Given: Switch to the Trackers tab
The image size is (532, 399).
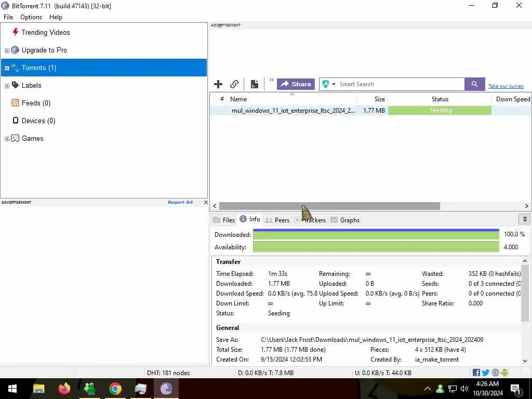Looking at the screenshot, I should 310,220.
